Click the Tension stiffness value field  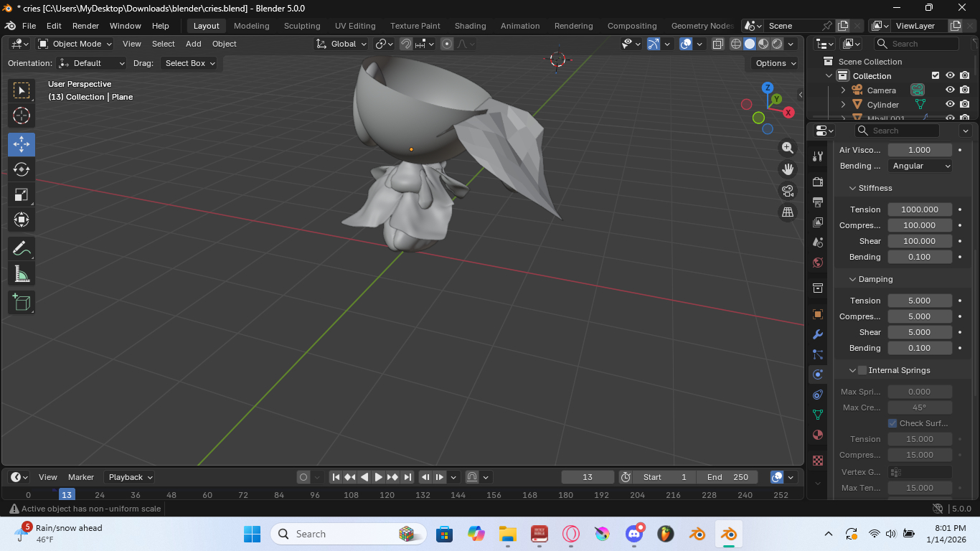point(920,209)
